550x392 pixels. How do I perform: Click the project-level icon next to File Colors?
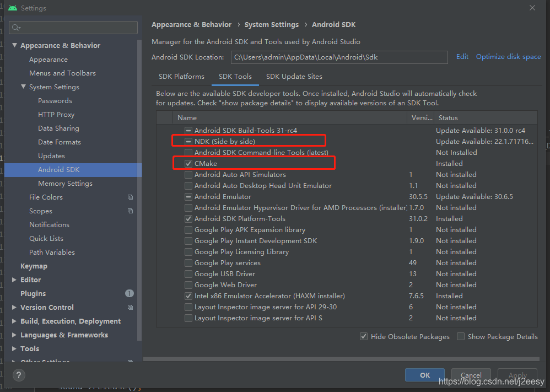(131, 197)
